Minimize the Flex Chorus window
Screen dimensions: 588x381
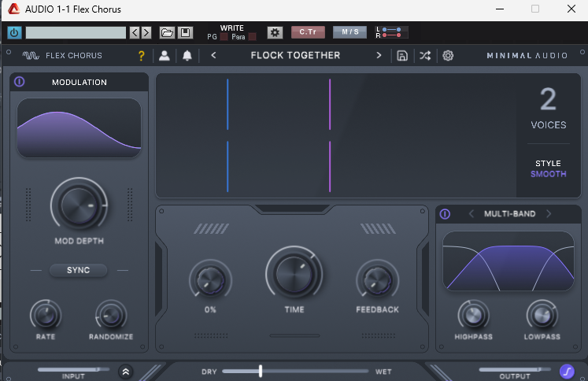(x=500, y=9)
